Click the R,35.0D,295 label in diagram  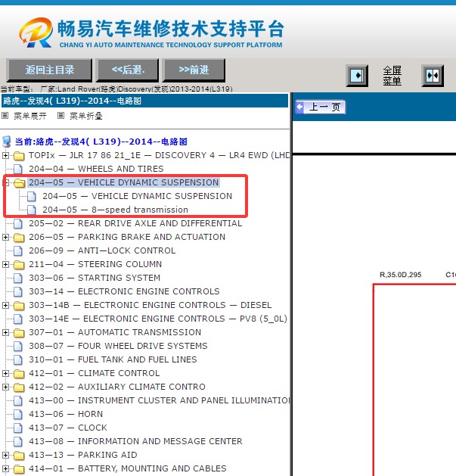(x=401, y=275)
